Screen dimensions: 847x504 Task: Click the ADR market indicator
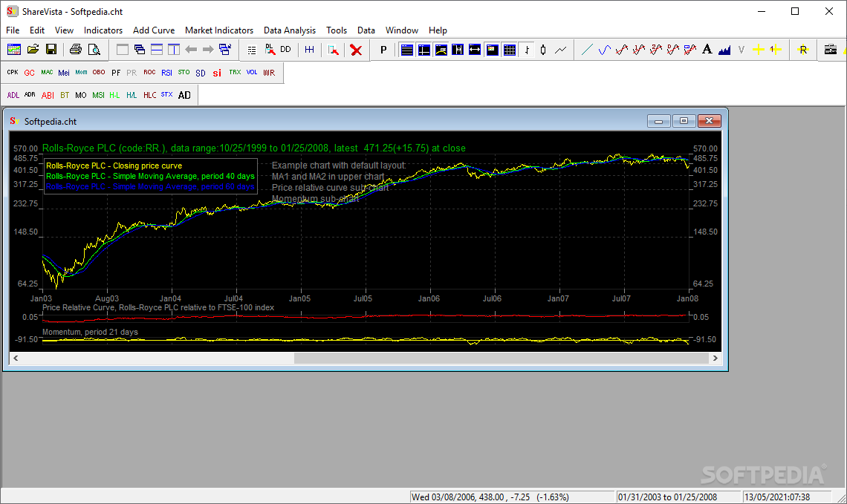(30, 95)
